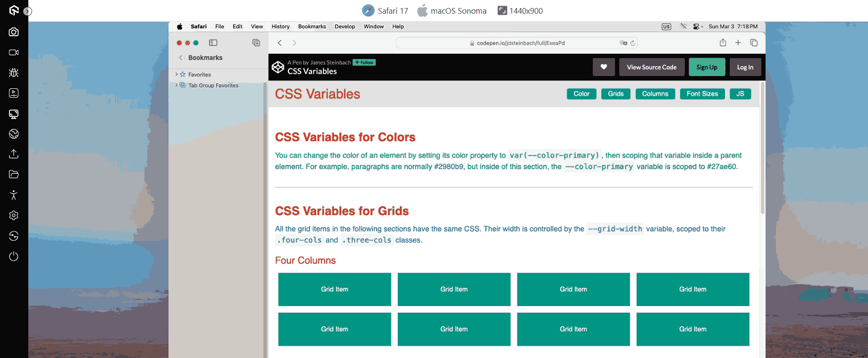Image resolution: width=868 pixels, height=358 pixels.
Task: Click the camera screenshot icon in left toolbar
Action: pos(14,32)
